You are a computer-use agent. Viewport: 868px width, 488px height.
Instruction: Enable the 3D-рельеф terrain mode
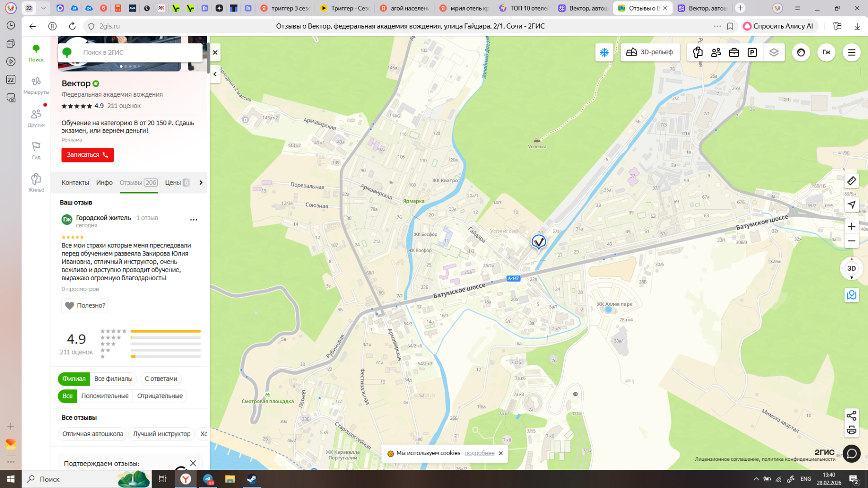(650, 52)
